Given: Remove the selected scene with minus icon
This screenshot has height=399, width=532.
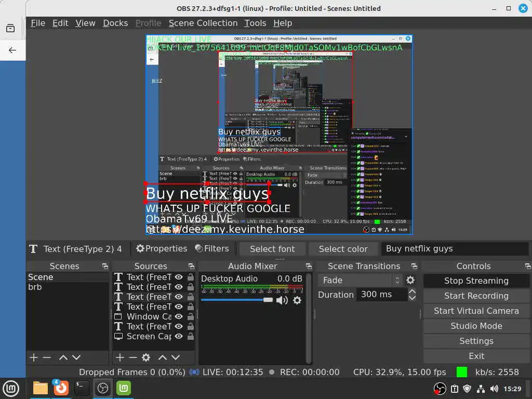Looking at the screenshot, I should tap(47, 357).
